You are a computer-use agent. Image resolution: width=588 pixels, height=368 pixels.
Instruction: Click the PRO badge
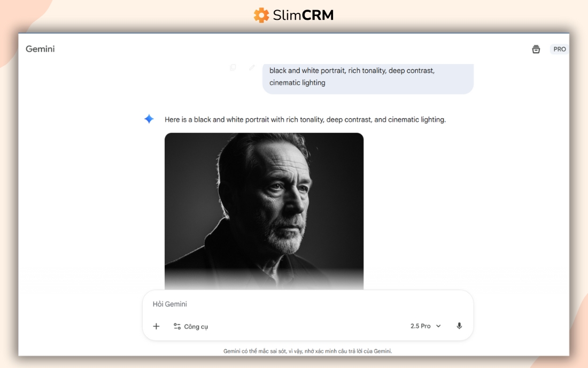560,49
